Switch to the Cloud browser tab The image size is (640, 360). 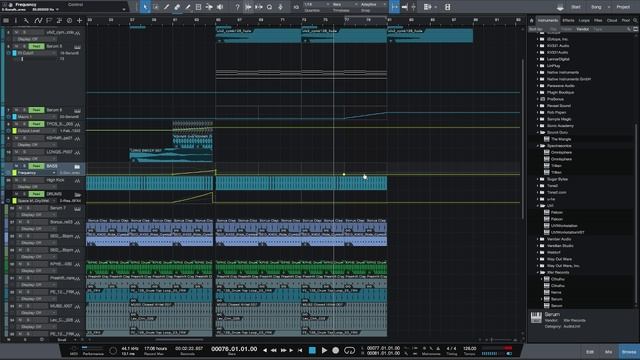612,20
